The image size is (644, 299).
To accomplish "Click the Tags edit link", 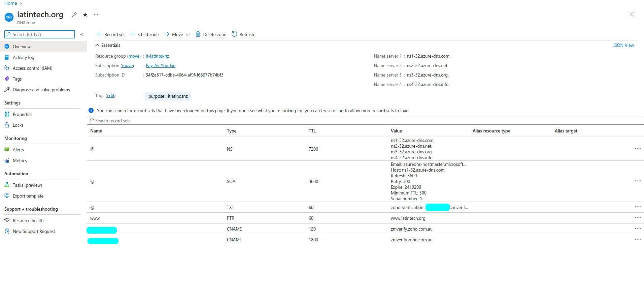I will tap(110, 96).
